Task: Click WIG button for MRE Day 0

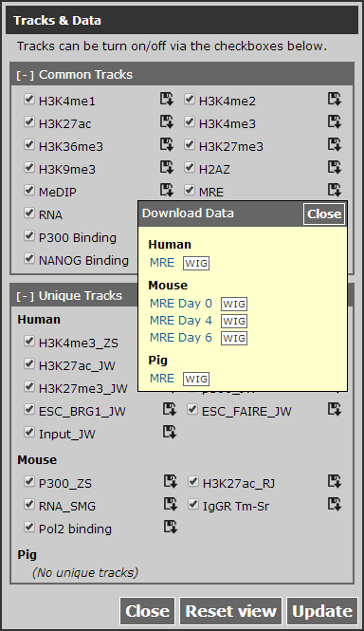Action: pyautogui.click(x=234, y=304)
